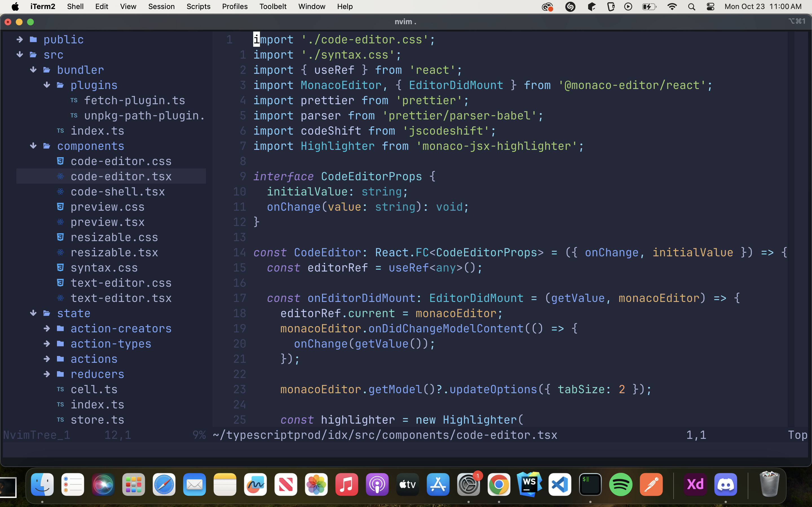Image resolution: width=812 pixels, height=507 pixels.
Task: Select fetch-plugin.ts in the tree
Action: tap(134, 100)
